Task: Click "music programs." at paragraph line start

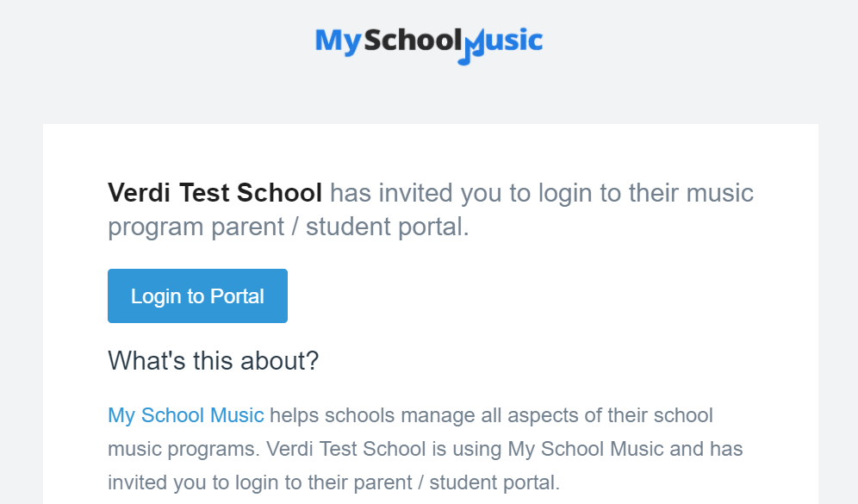Action: (183, 449)
